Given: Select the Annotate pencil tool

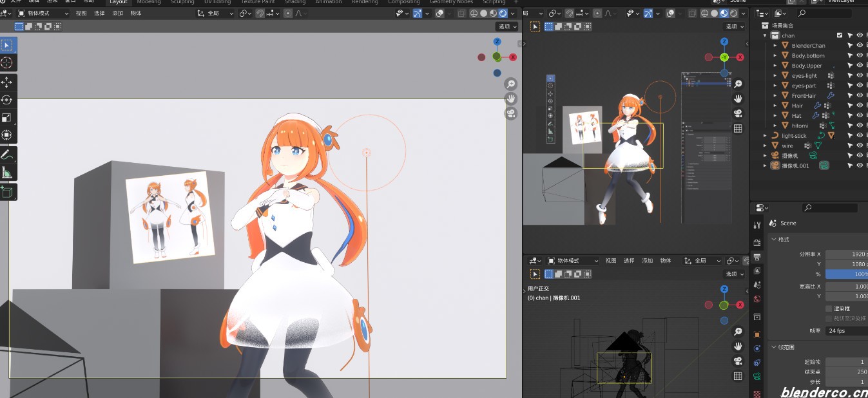Looking at the screenshot, I should click(x=8, y=155).
